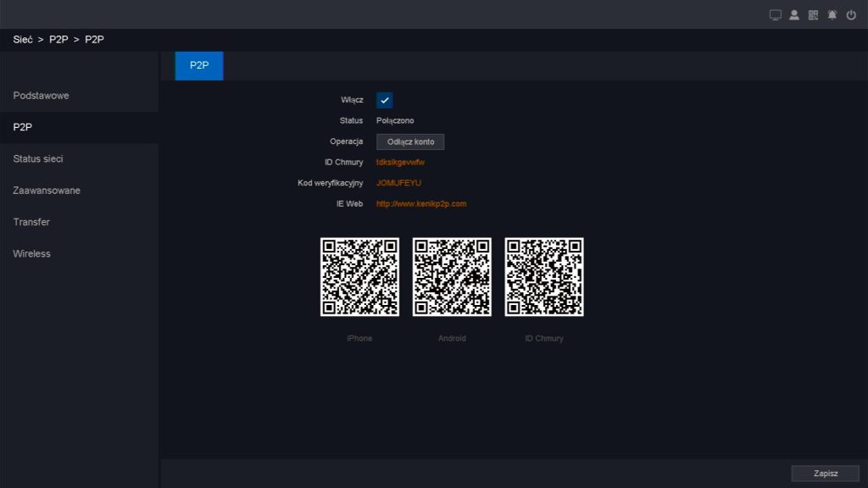Click the JOMUFEYU verification code text

398,183
